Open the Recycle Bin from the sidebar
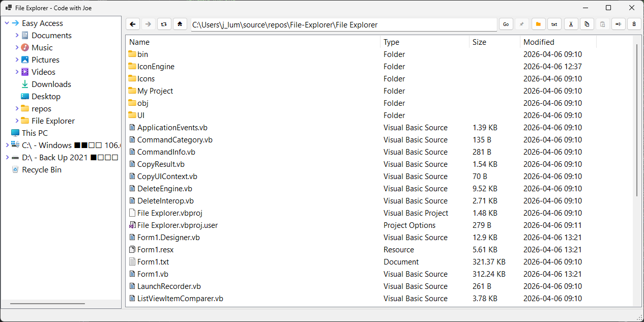Image resolution: width=644 pixels, height=322 pixels. pos(42,169)
